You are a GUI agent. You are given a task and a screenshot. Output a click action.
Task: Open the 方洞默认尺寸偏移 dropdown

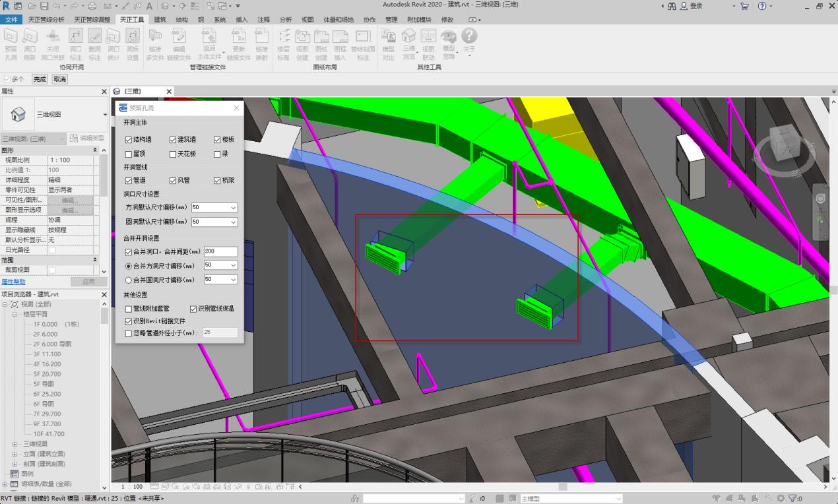(233, 208)
